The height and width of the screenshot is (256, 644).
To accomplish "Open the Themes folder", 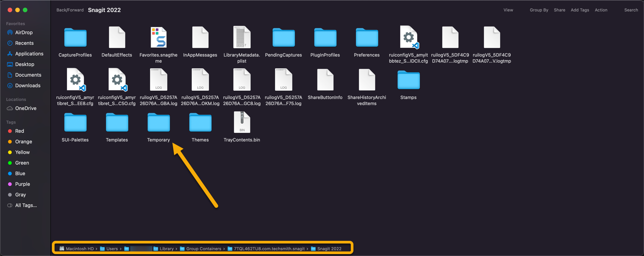I will (x=200, y=123).
